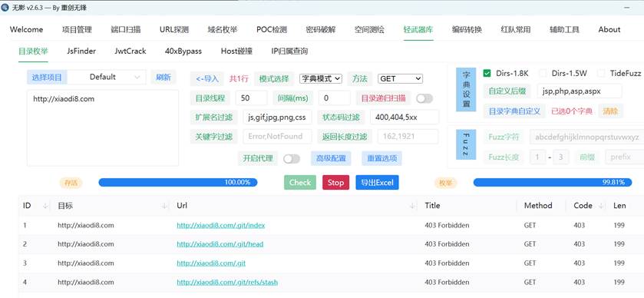Switch to 空间测绘 tab

[x=370, y=30]
